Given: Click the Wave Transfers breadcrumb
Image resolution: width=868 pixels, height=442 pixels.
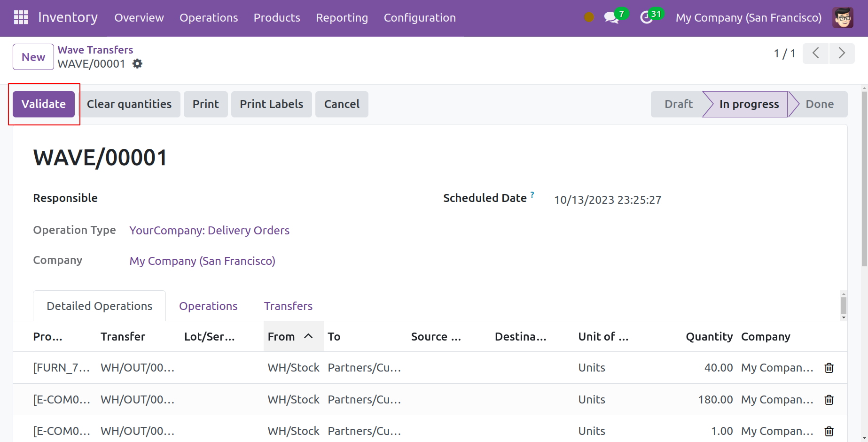Looking at the screenshot, I should pos(95,50).
